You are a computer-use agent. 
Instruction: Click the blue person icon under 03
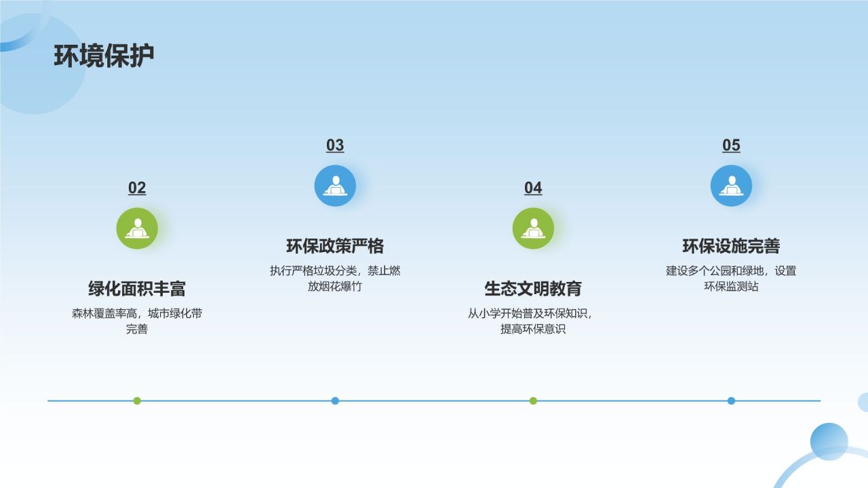335,186
